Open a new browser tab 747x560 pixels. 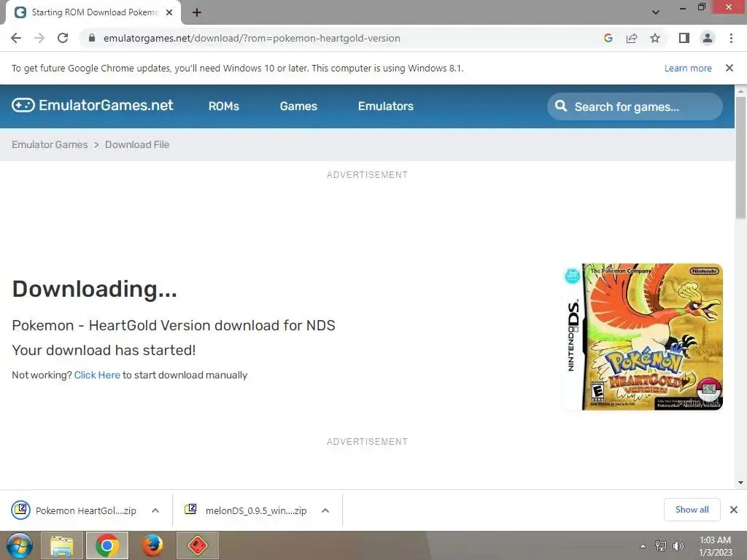point(197,12)
